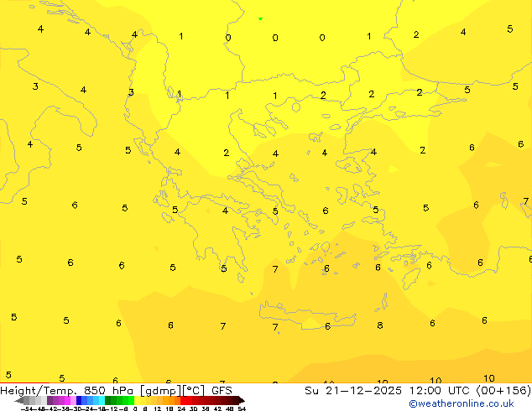The width and height of the screenshot is (532, 411).
Task: Click the "[gdmp]" unit label
Action: coord(161,391)
